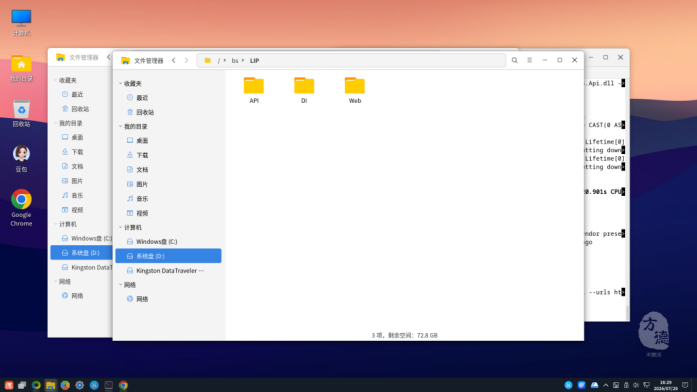This screenshot has height=392, width=697.
Task: Select 图片 in back file manager sidebar
Action: [x=81, y=181]
